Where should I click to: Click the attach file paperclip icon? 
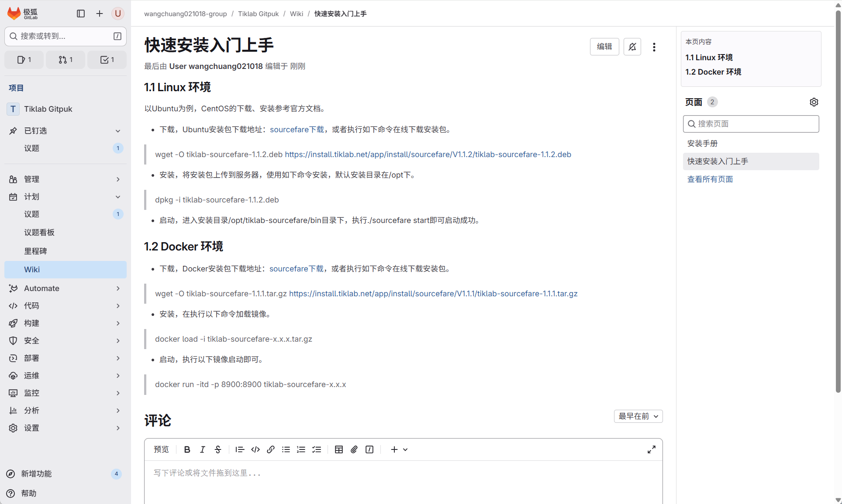354,449
